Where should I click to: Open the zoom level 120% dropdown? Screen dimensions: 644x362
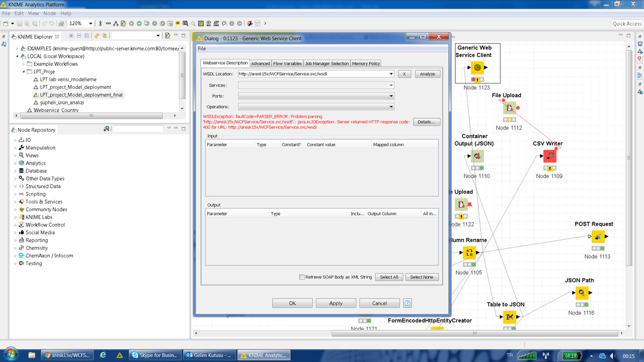[91, 23]
